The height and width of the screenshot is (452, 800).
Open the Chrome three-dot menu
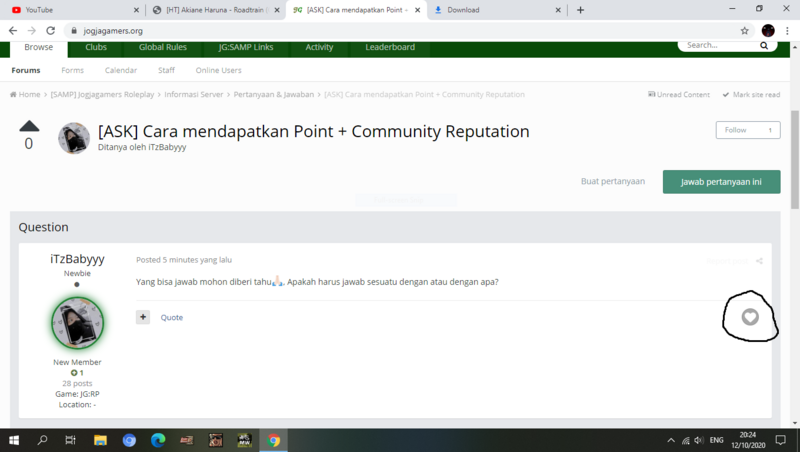tap(787, 31)
